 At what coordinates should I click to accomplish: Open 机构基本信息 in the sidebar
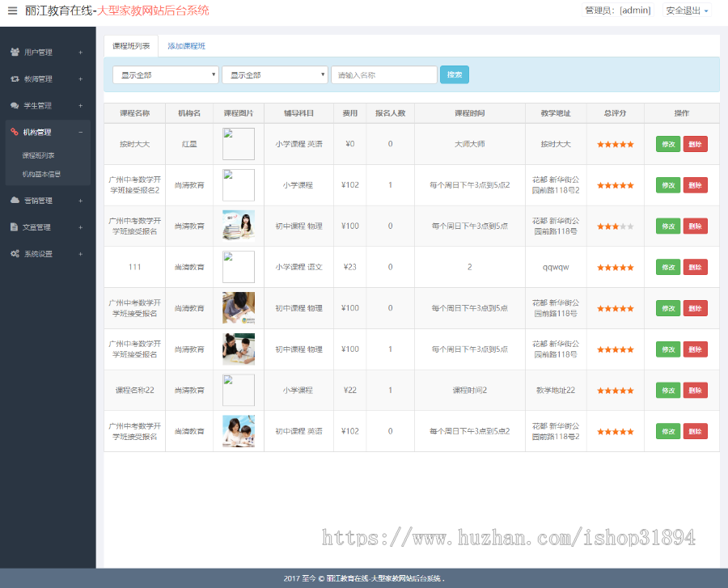pyautogui.click(x=41, y=174)
